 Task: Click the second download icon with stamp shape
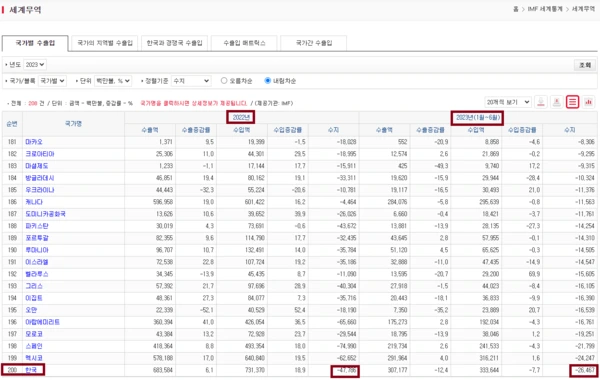pos(557,102)
